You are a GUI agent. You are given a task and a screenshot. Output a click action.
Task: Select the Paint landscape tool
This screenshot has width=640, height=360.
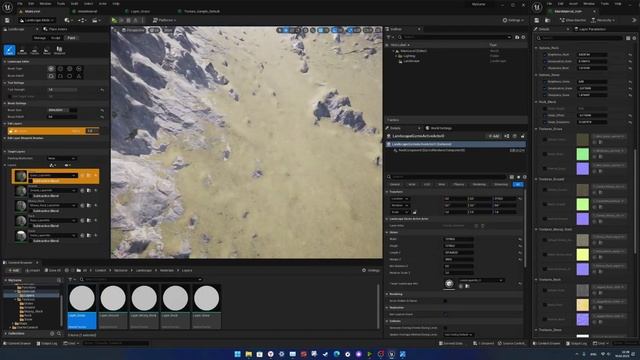coord(9,50)
